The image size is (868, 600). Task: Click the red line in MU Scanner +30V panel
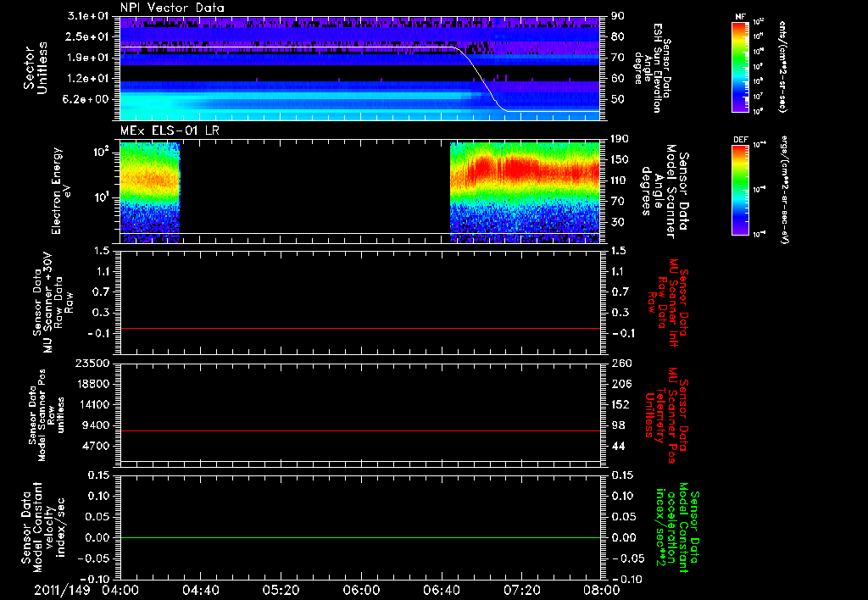click(360, 328)
